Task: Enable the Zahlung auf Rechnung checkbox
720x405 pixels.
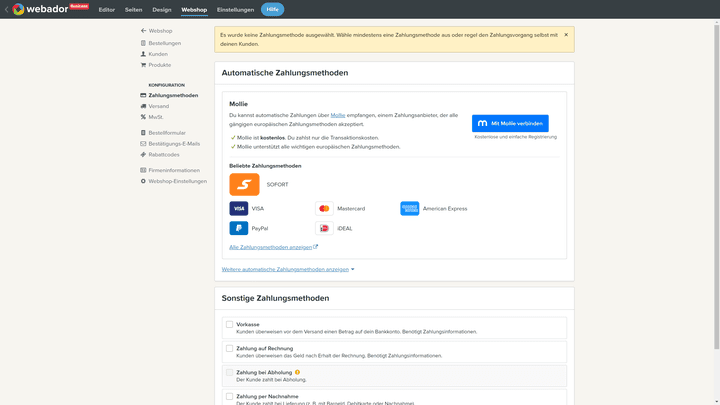Action: point(230,349)
